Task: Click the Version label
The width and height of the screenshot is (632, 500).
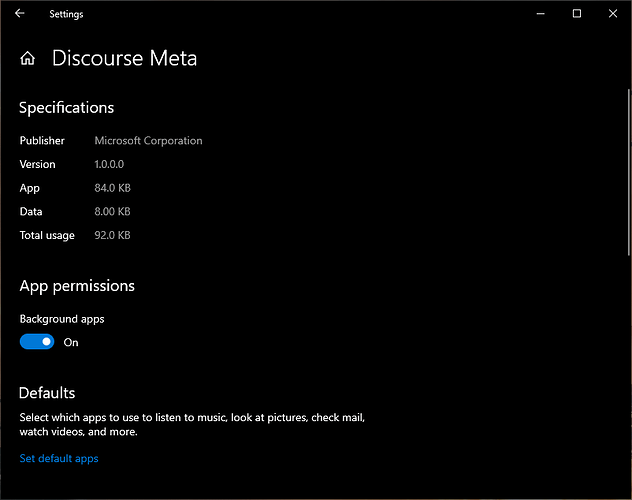Action: [x=37, y=164]
